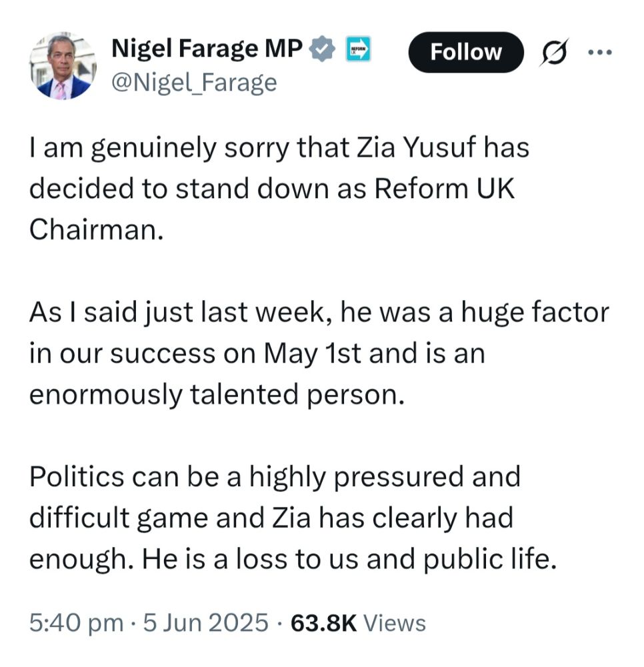Open the Nigel Farage MP display name
644x667 pixels.
(x=207, y=49)
